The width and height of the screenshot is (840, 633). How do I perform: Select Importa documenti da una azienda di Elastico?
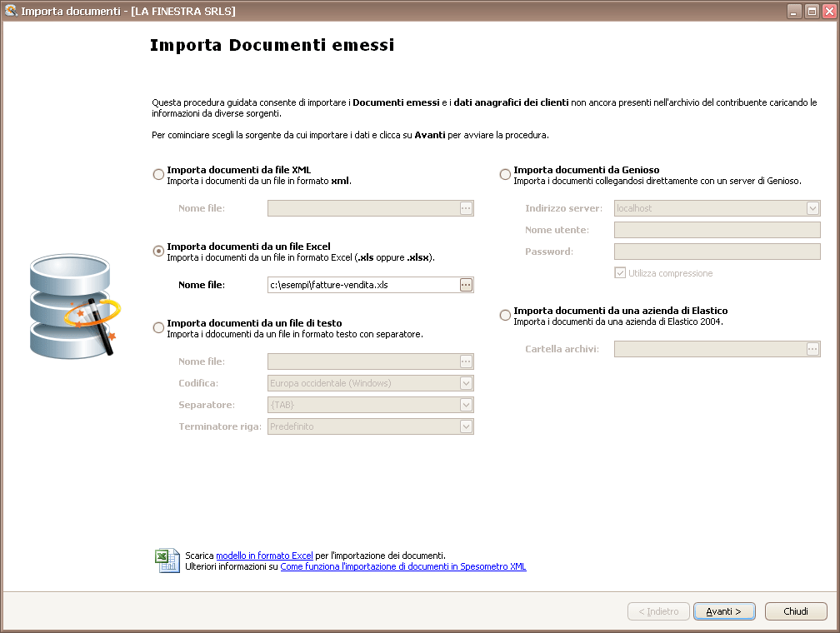tap(505, 315)
